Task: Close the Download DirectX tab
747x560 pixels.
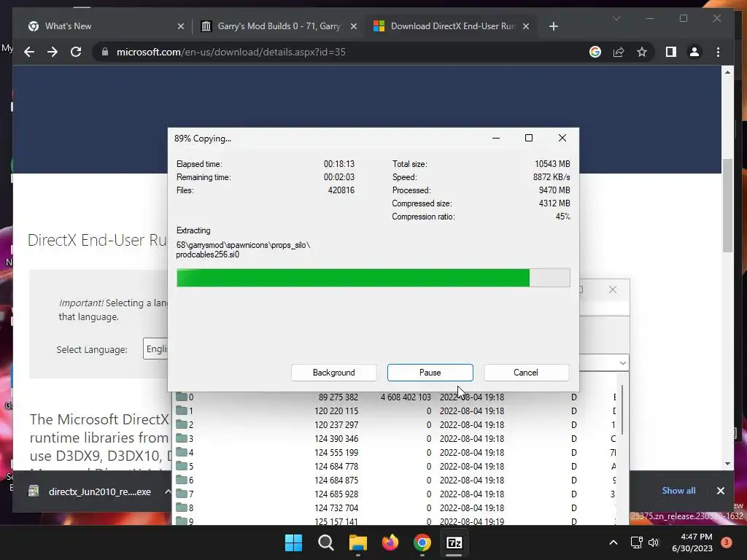Action: pyautogui.click(x=526, y=26)
